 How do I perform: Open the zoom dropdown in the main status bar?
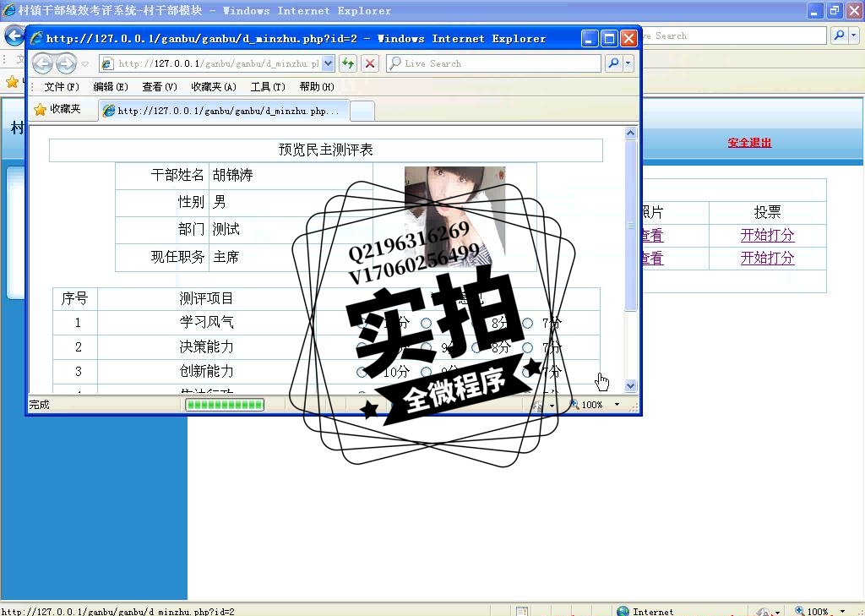click(x=842, y=612)
